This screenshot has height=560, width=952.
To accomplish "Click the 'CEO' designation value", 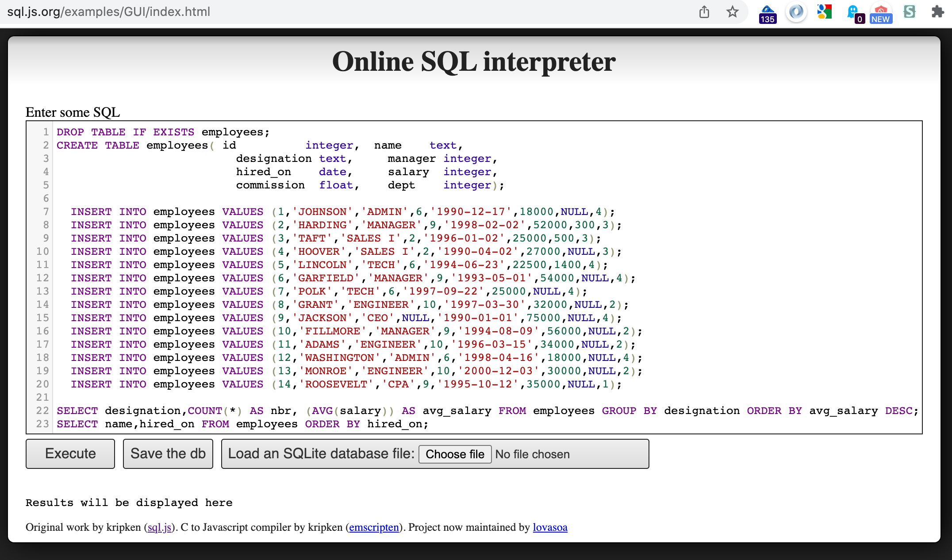I will (x=377, y=318).
